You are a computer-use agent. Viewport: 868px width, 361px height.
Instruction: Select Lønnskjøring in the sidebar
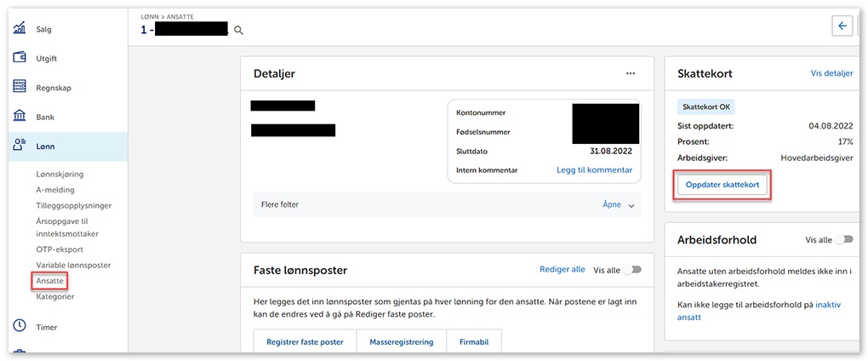pyautogui.click(x=60, y=175)
